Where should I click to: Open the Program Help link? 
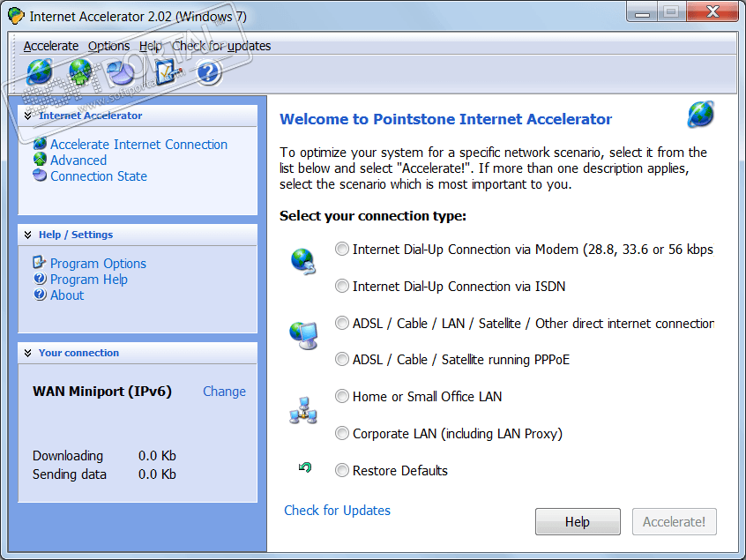[x=88, y=280]
